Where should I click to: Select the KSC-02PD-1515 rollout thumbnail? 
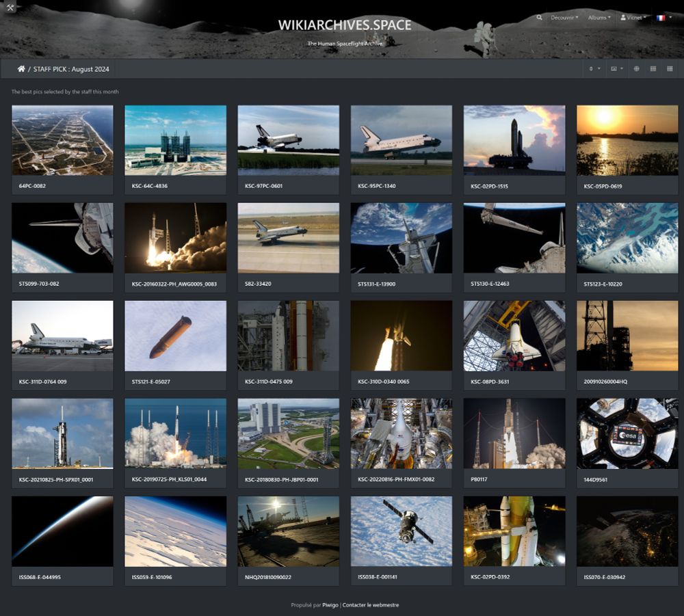click(514, 140)
